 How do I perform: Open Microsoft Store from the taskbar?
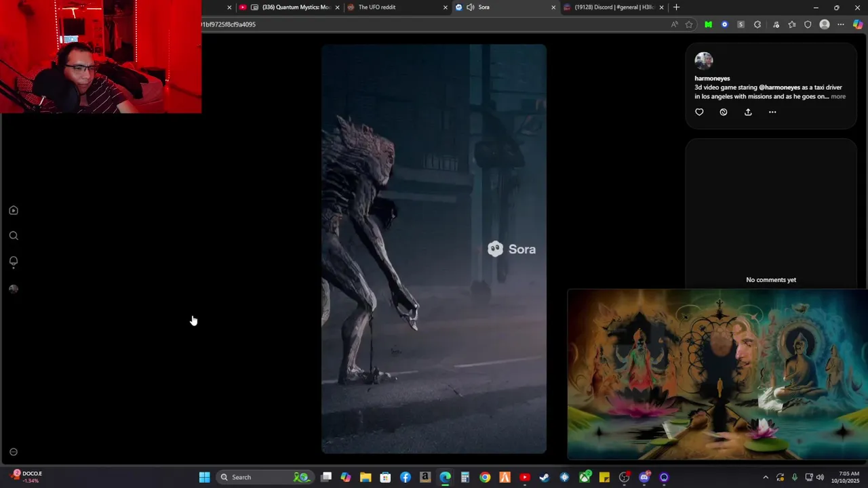pos(385,477)
